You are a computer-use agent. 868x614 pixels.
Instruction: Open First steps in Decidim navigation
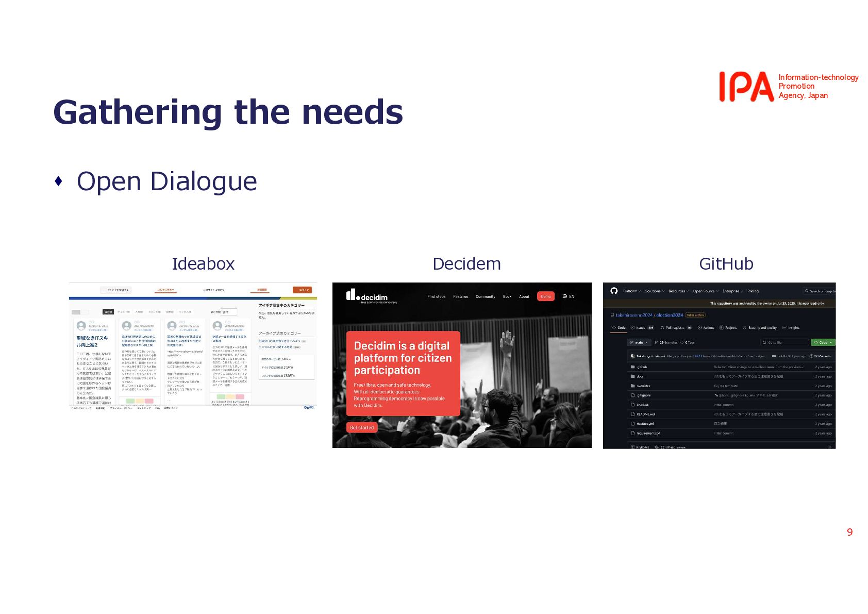pos(437,296)
